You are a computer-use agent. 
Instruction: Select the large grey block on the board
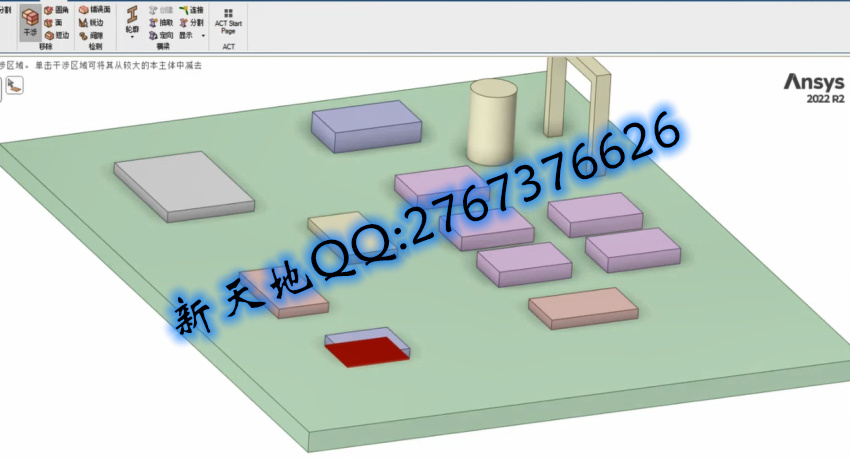click(182, 186)
